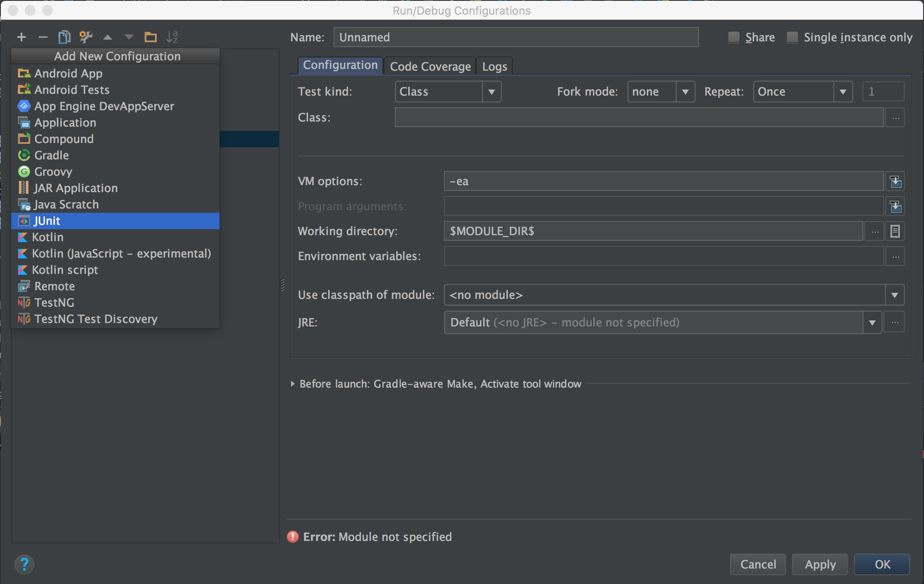Image resolution: width=924 pixels, height=584 pixels.
Task: Click the OK button
Action: pos(882,564)
